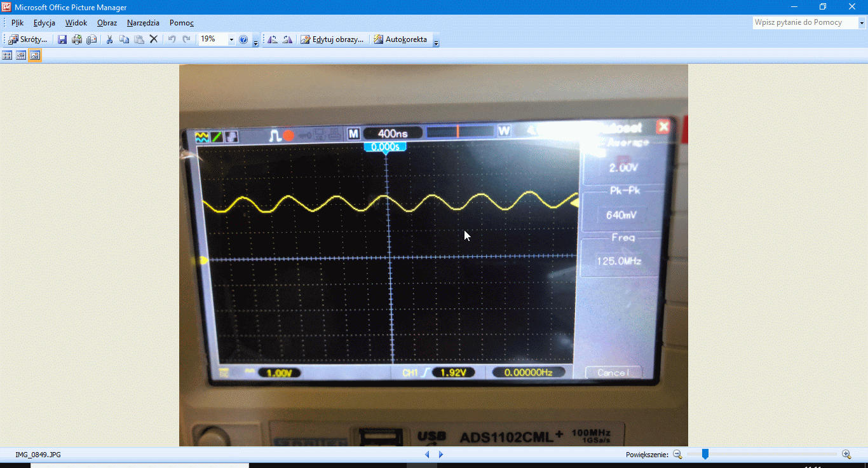This screenshot has width=868, height=468.
Task: Expand the Autokorekta toolbar options arrow
Action: [x=436, y=42]
